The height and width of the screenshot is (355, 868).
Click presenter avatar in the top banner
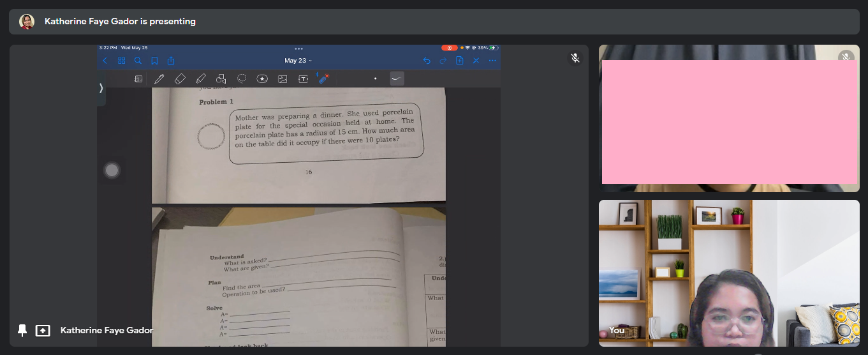(x=27, y=22)
